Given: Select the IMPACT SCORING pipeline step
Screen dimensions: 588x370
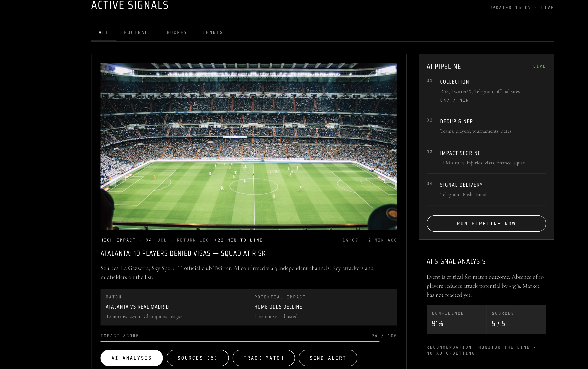Looking at the screenshot, I should (x=486, y=158).
